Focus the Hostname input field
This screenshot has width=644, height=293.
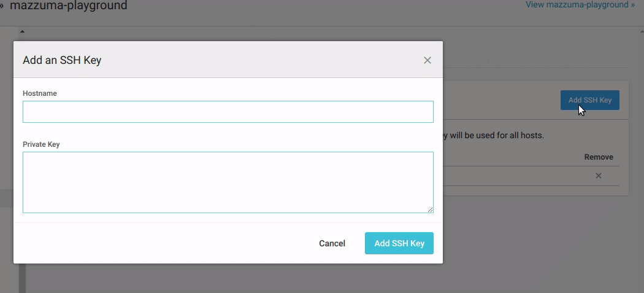(x=228, y=112)
